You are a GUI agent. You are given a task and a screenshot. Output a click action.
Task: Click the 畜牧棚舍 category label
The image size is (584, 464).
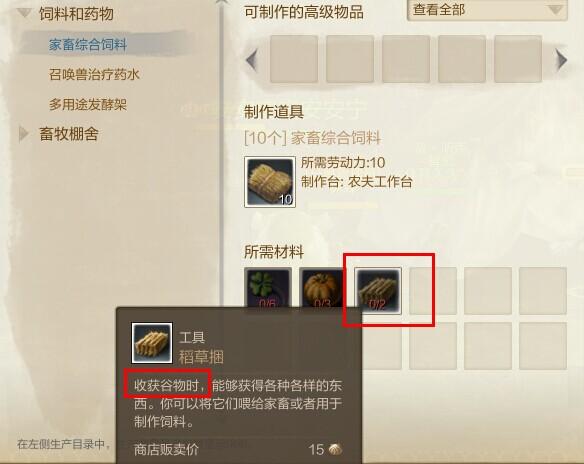(x=69, y=134)
